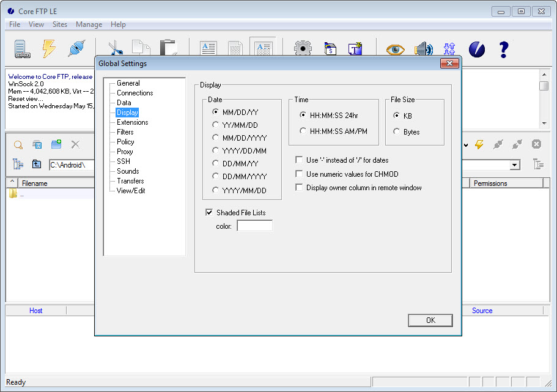
Task: Click the remote pane stop X icon
Action: point(536,144)
